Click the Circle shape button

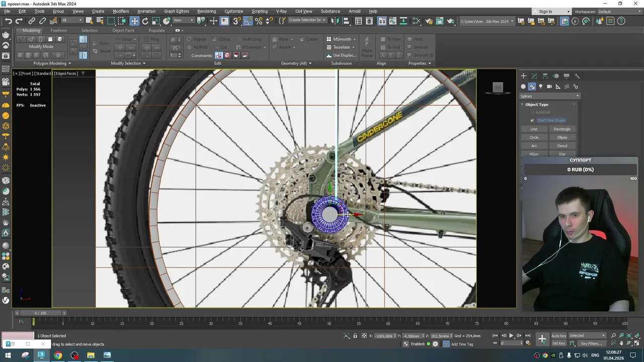point(534,137)
